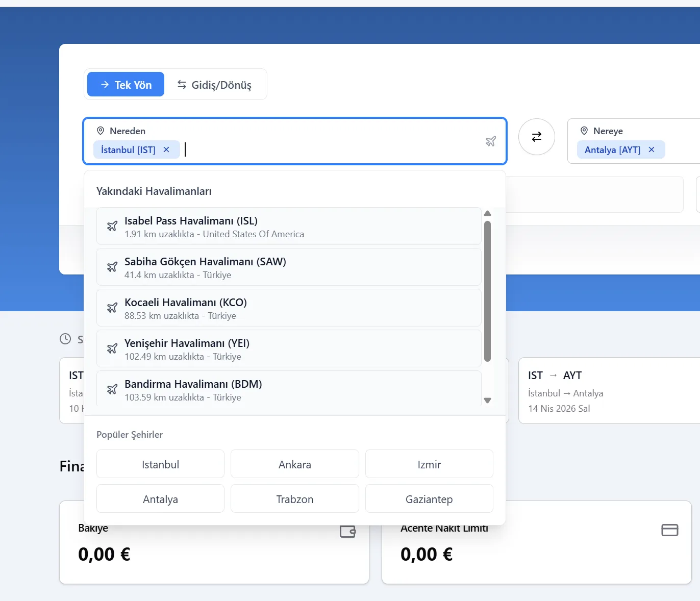The height and width of the screenshot is (601, 700).
Task: Click scroll-down arrow of airport list
Action: point(487,400)
